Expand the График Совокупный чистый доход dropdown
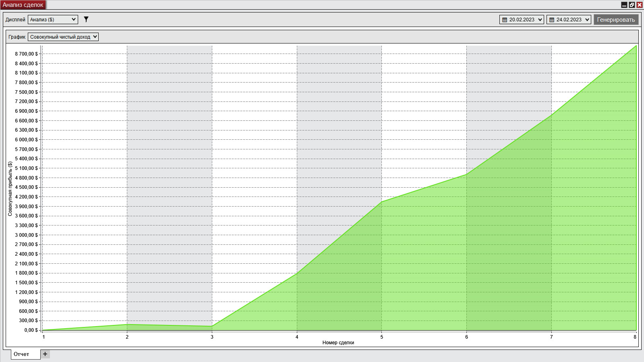 63,37
